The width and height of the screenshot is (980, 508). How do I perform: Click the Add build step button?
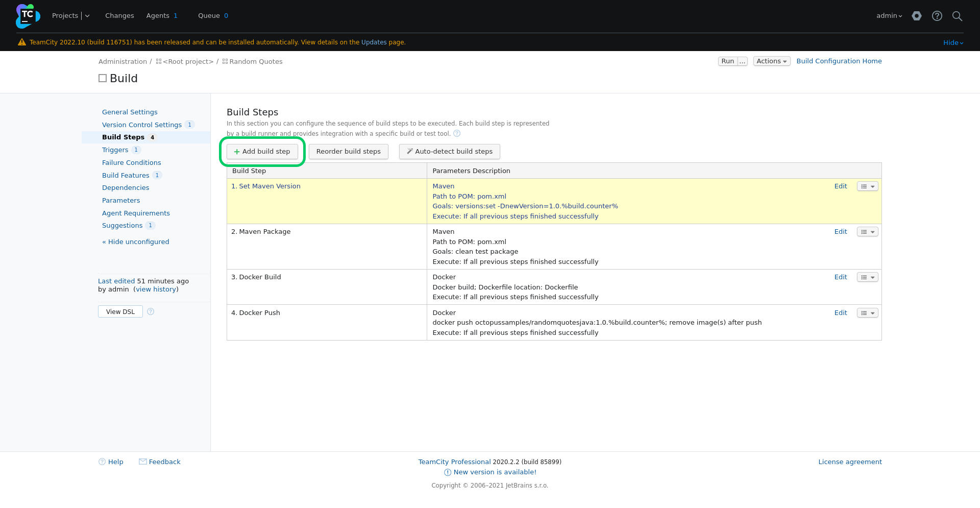coord(262,151)
